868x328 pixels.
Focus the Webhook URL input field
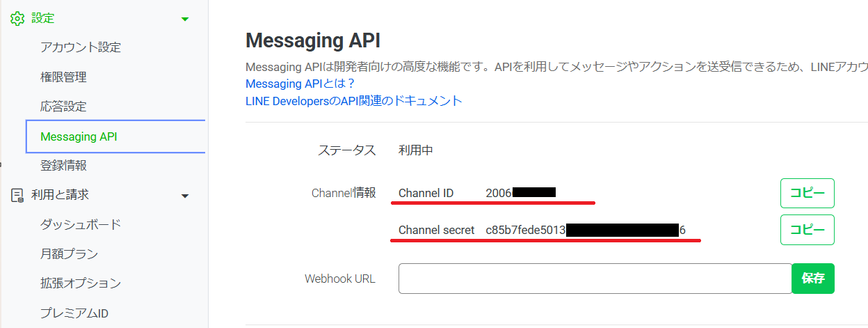[595, 279]
